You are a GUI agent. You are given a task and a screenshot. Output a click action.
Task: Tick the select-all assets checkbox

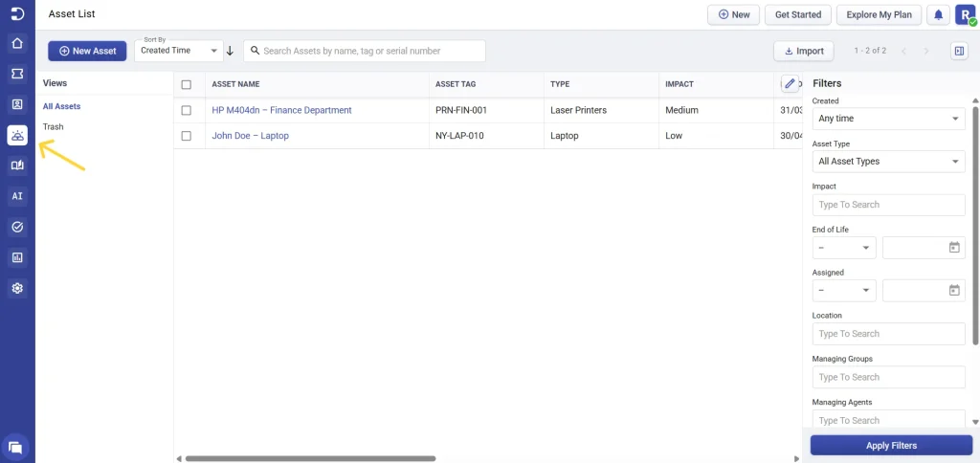(187, 84)
